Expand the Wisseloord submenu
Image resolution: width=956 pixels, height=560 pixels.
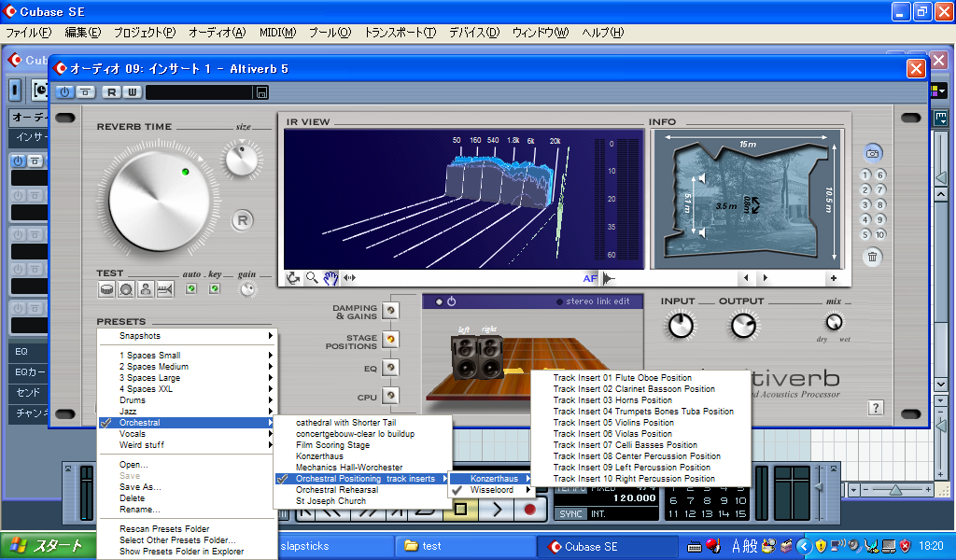click(x=493, y=490)
